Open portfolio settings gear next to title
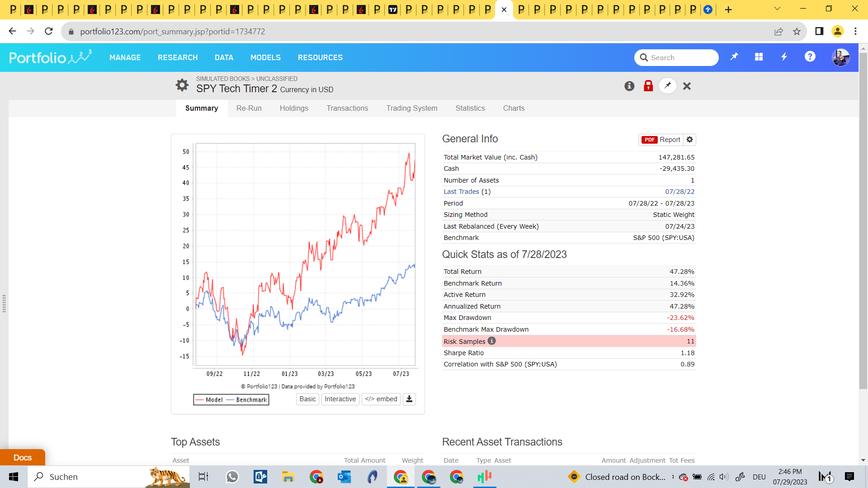Image resolution: width=868 pixels, height=488 pixels. point(182,85)
